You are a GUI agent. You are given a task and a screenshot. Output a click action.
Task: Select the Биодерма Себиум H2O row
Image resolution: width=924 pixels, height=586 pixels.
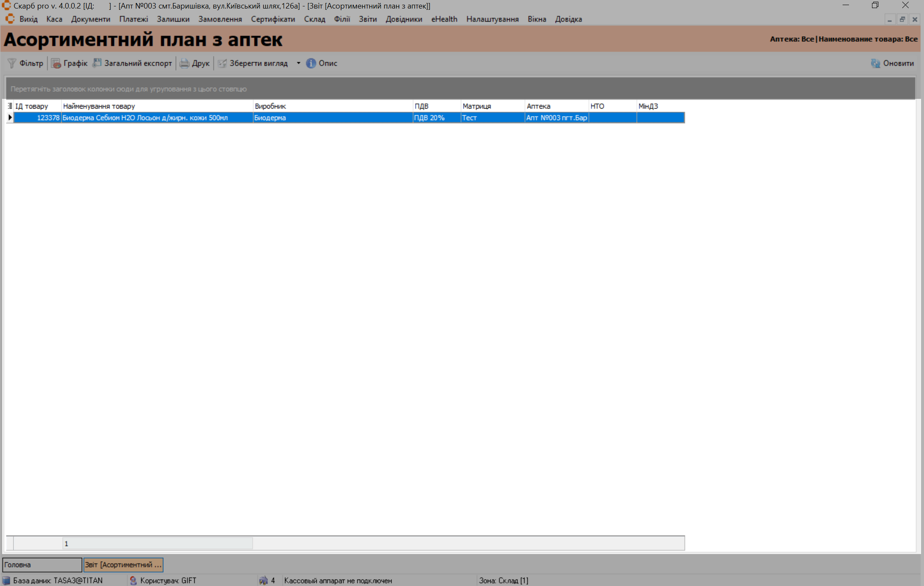[145, 118]
